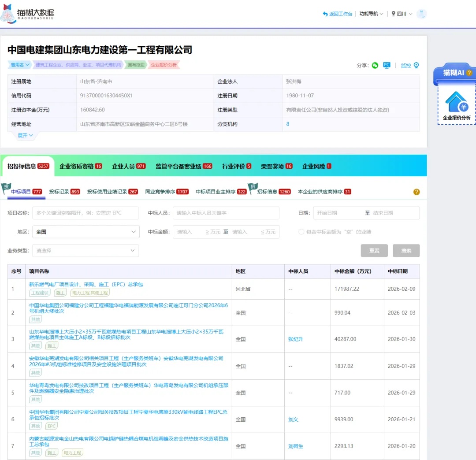This screenshot has width=476, height=460.
Task: Switch to 荣誉奖项 tab
Action: (276, 166)
